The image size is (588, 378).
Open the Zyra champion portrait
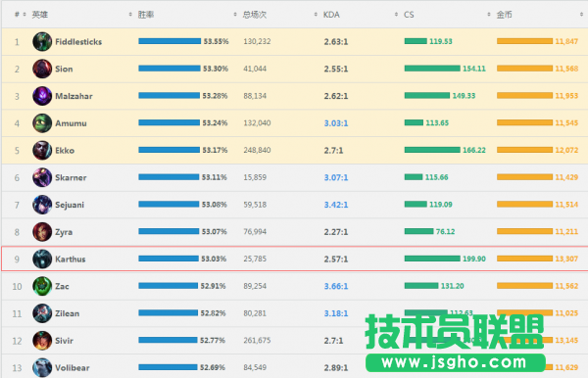(42, 232)
